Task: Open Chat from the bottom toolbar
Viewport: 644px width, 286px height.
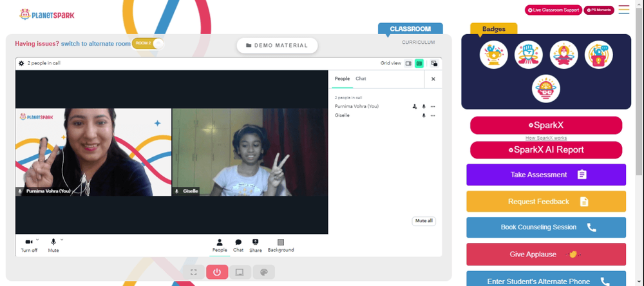Action: click(238, 245)
